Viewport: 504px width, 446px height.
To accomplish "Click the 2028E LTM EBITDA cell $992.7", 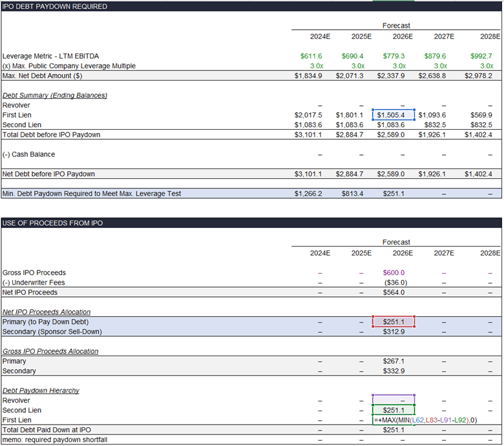I will 481,56.
